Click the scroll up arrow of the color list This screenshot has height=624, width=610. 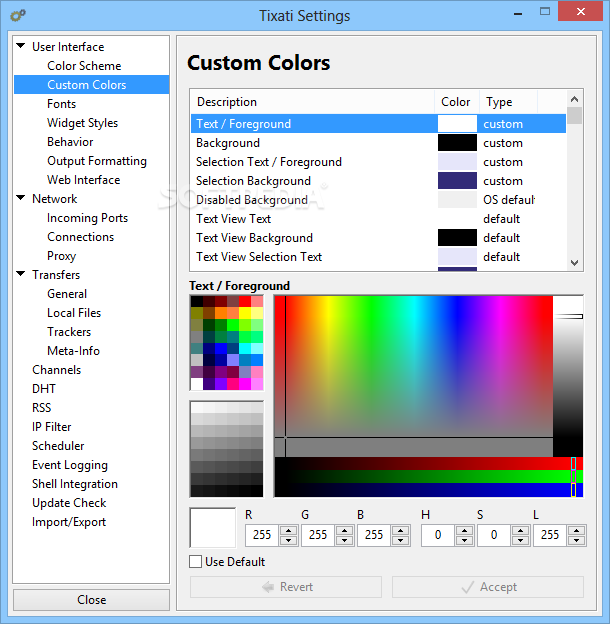point(574,99)
